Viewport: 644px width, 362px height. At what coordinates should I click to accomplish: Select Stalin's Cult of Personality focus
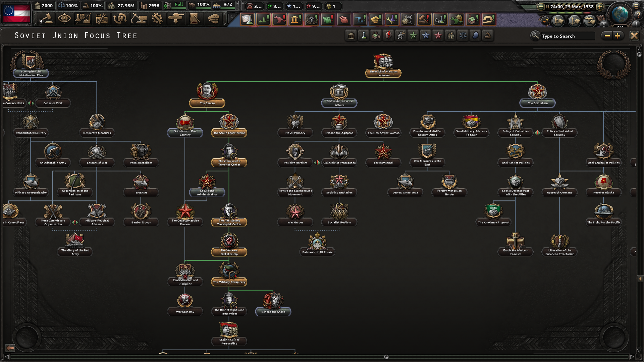(x=229, y=334)
